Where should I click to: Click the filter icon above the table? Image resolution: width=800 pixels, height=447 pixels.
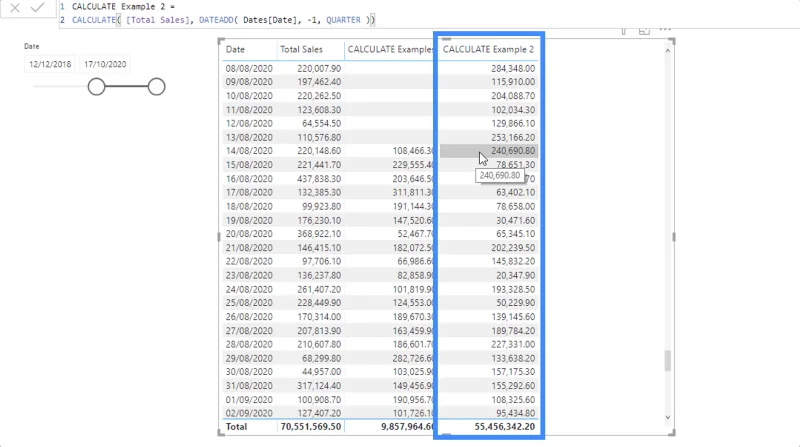[624, 31]
